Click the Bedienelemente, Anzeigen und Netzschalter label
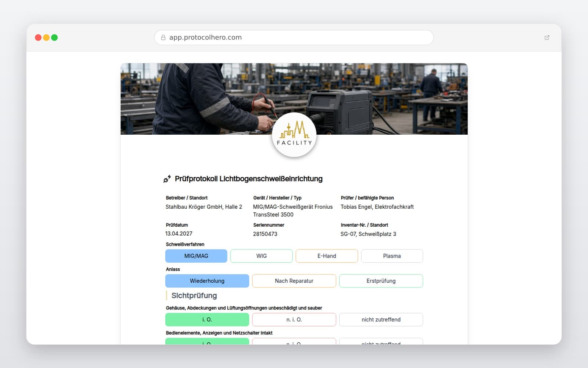588x368 pixels. [219, 333]
